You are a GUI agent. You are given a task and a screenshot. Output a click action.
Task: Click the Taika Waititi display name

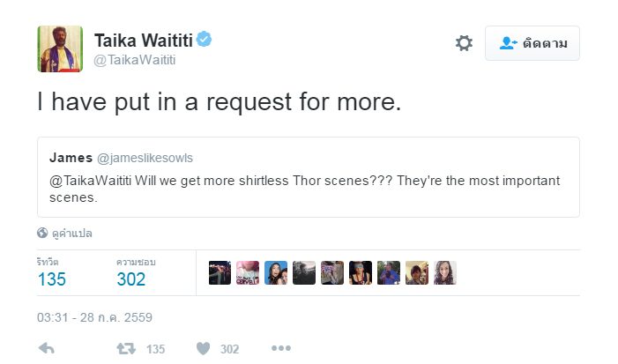coord(143,40)
